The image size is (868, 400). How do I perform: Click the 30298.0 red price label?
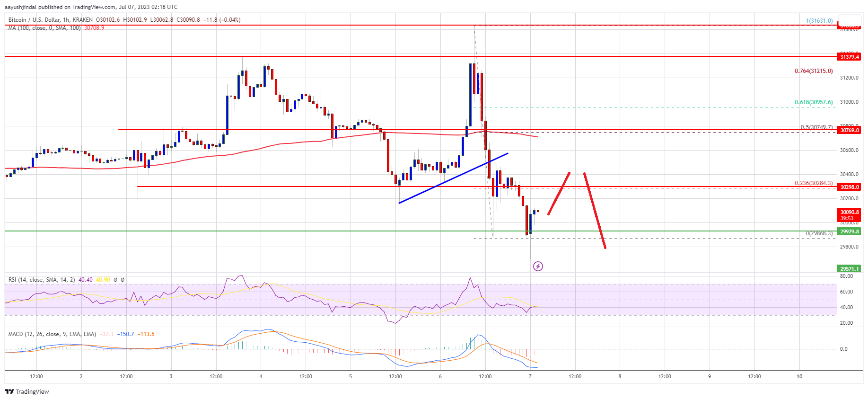[849, 187]
